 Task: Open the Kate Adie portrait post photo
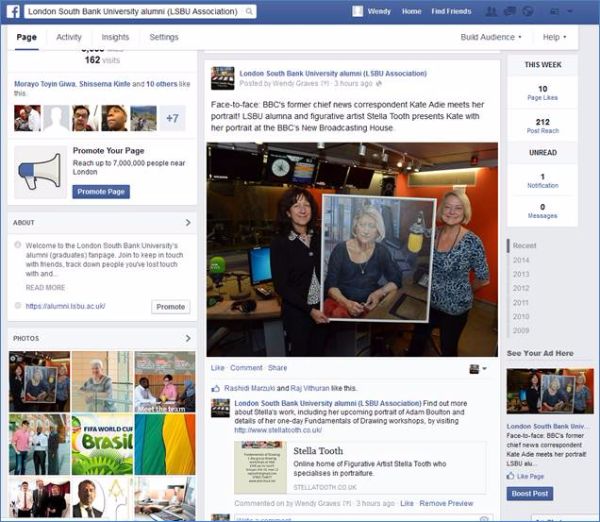(352, 250)
